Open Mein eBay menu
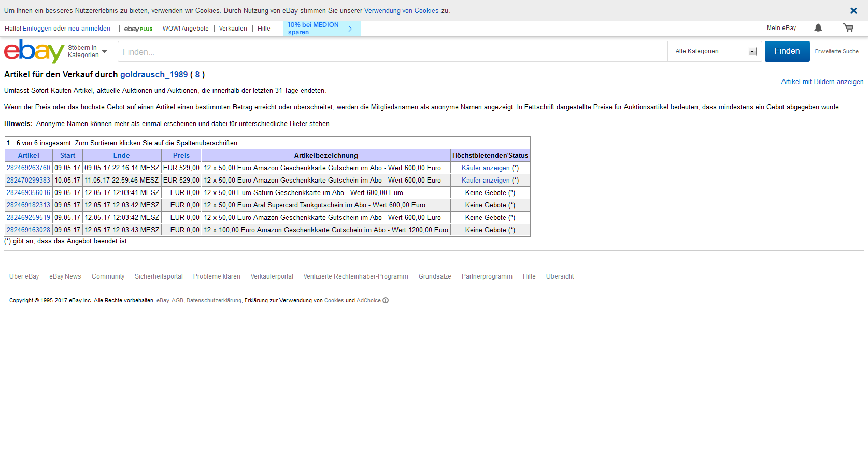 (x=781, y=28)
